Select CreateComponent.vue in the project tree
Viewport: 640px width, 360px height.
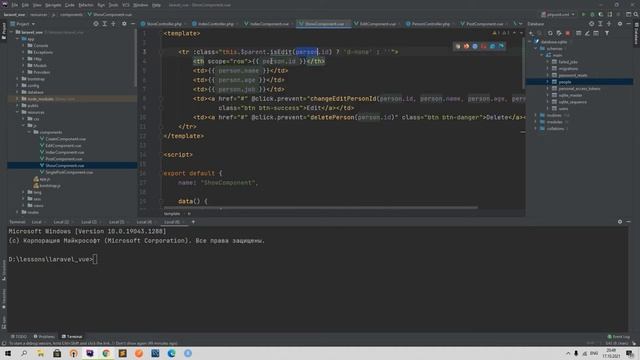[65, 139]
